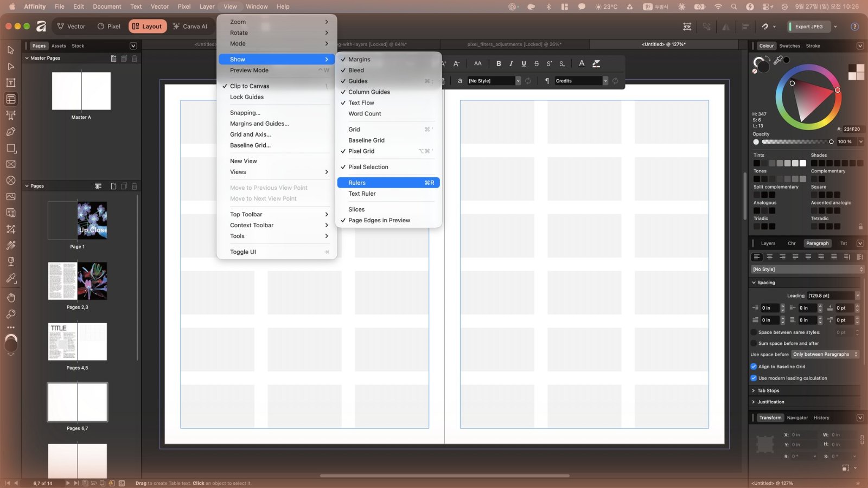The image size is (868, 488).
Task: Select the Place Image tool
Action: click(x=11, y=196)
